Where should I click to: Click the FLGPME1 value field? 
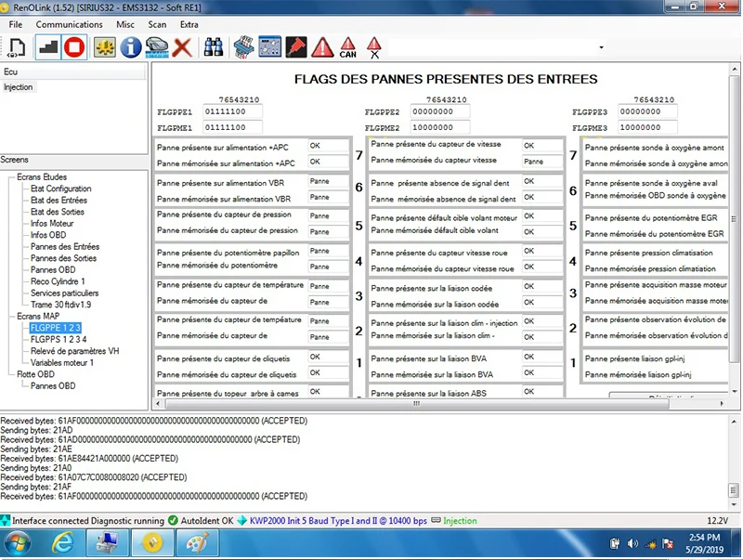click(232, 127)
